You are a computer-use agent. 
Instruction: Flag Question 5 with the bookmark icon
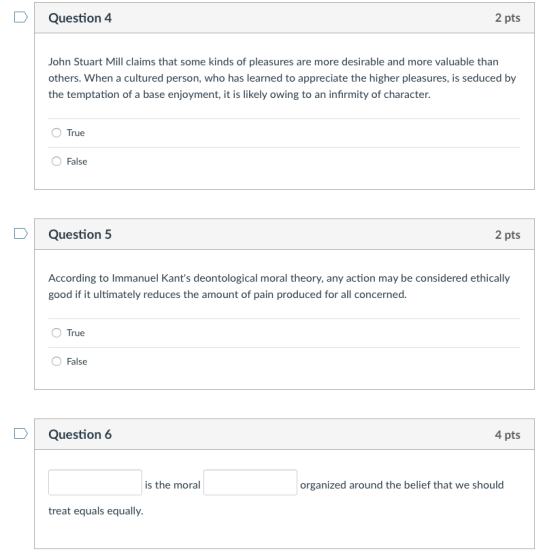point(21,234)
